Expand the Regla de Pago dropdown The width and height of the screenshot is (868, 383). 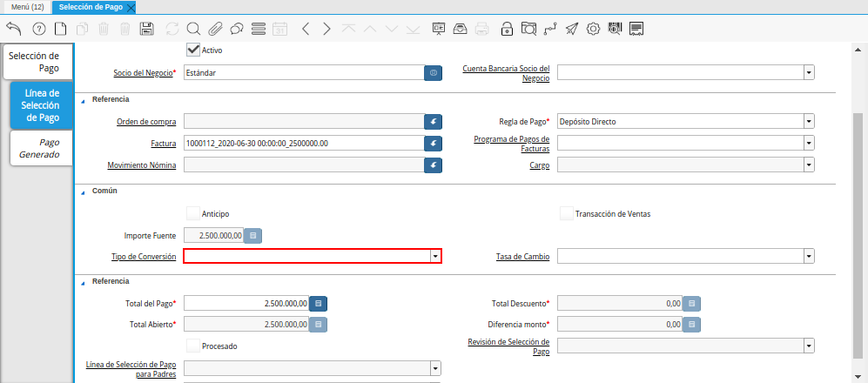point(809,122)
